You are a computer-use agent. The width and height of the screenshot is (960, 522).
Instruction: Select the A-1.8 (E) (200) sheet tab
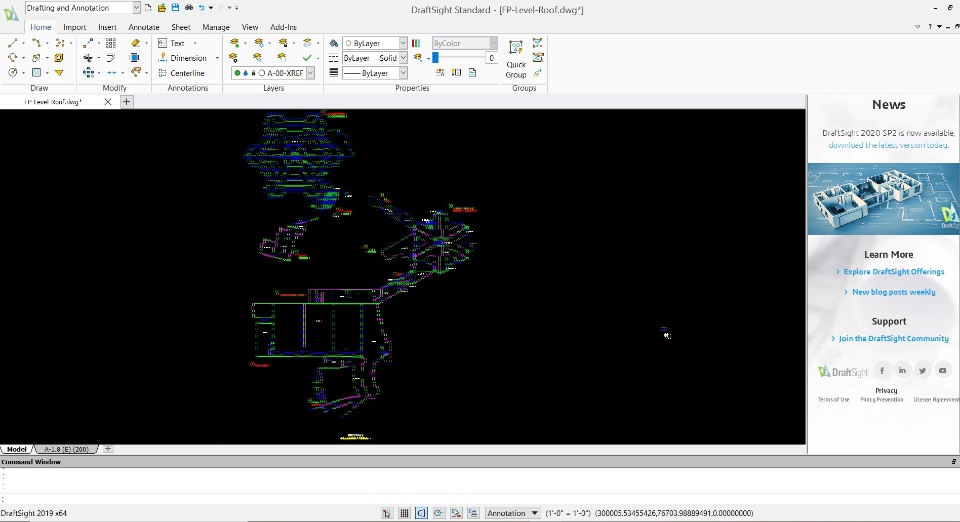point(66,449)
